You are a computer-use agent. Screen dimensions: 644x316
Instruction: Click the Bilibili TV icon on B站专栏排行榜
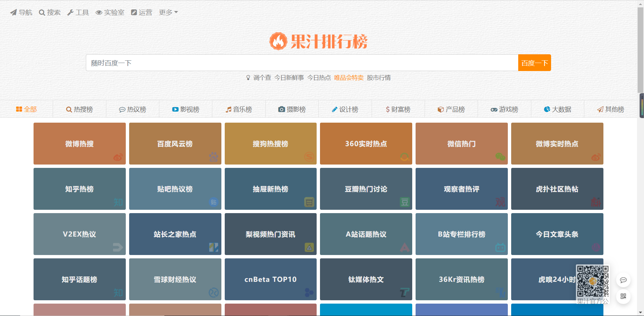(x=500, y=247)
